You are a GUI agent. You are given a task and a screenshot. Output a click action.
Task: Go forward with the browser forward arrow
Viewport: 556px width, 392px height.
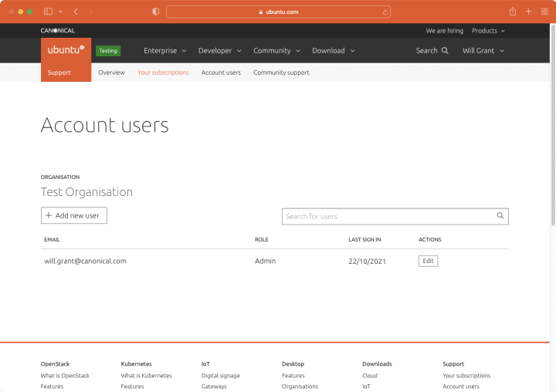coord(91,12)
